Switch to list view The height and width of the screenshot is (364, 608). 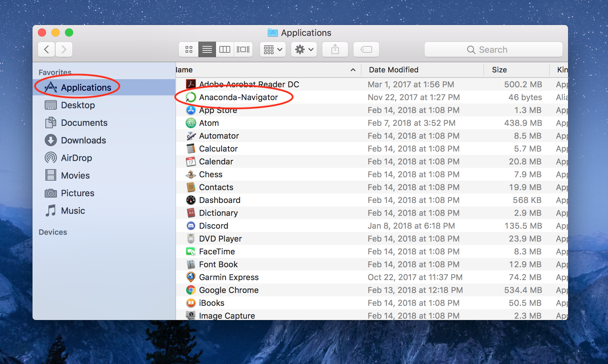[x=207, y=50]
